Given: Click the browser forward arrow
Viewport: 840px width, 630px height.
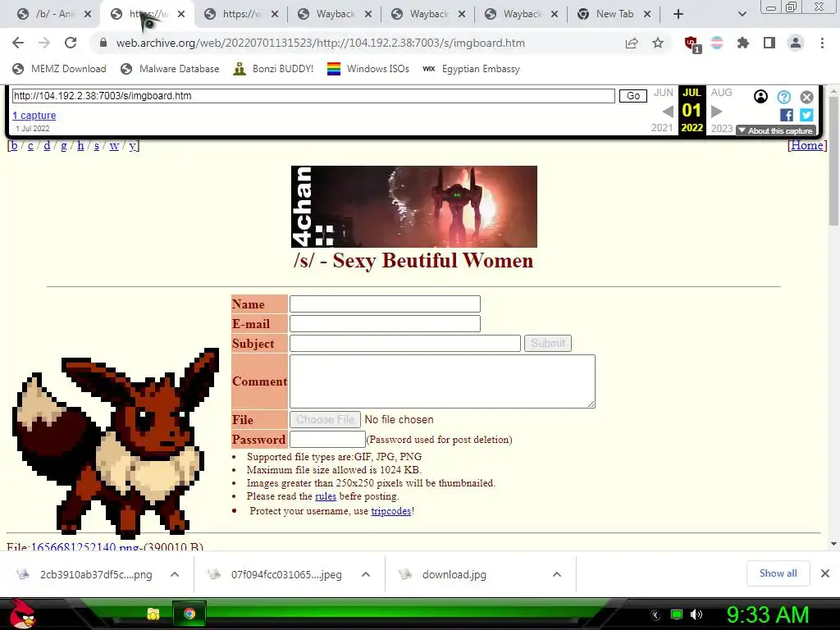Looking at the screenshot, I should pos(44,43).
